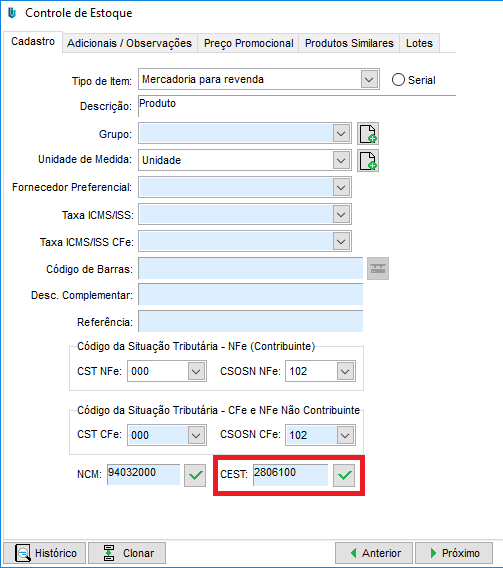Screen dimensions: 503x568
Task: Click the Clonar duplicate icon button
Action: [x=127, y=553]
